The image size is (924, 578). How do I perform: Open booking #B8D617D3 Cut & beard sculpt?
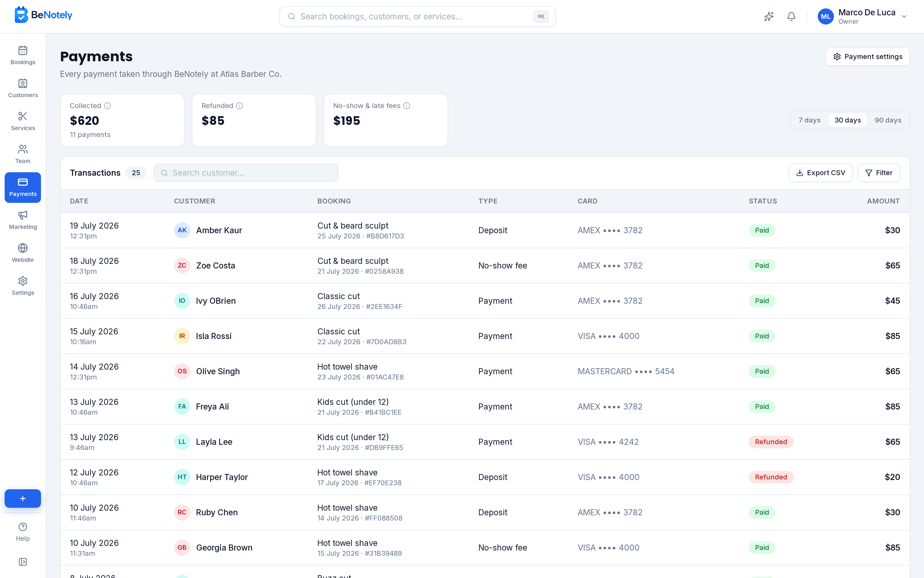point(360,231)
